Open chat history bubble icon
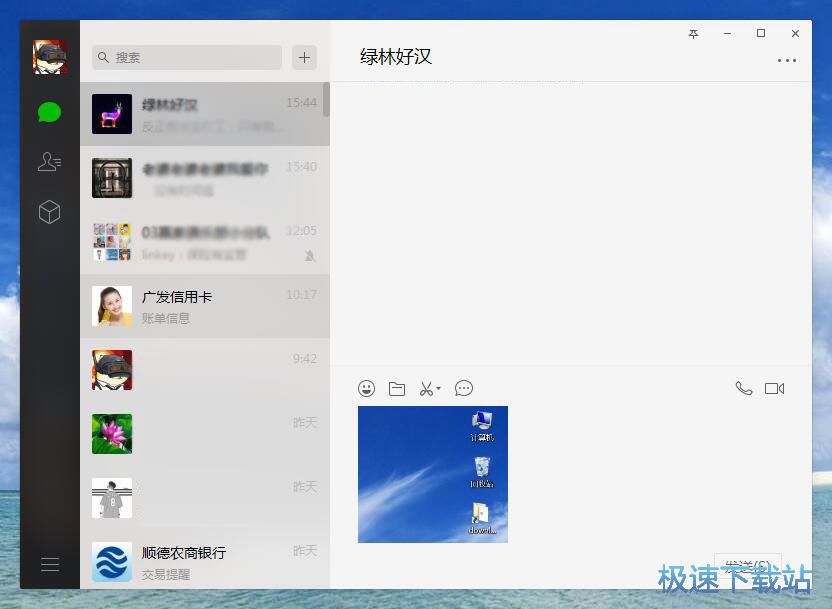This screenshot has height=609, width=832. (464, 388)
